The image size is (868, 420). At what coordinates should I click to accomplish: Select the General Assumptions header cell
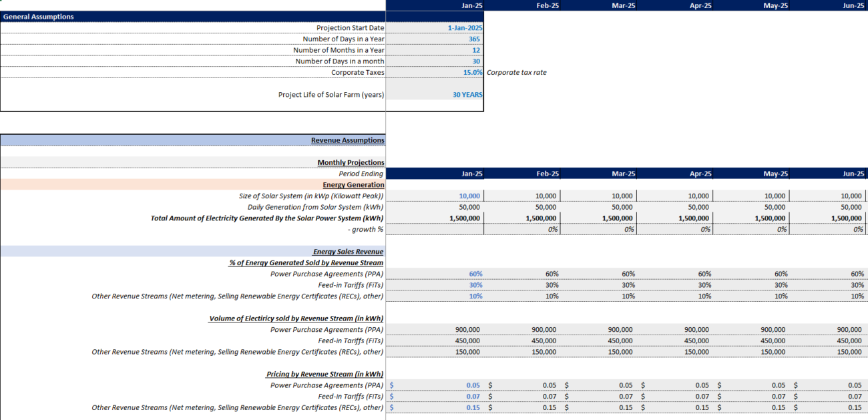(193, 17)
